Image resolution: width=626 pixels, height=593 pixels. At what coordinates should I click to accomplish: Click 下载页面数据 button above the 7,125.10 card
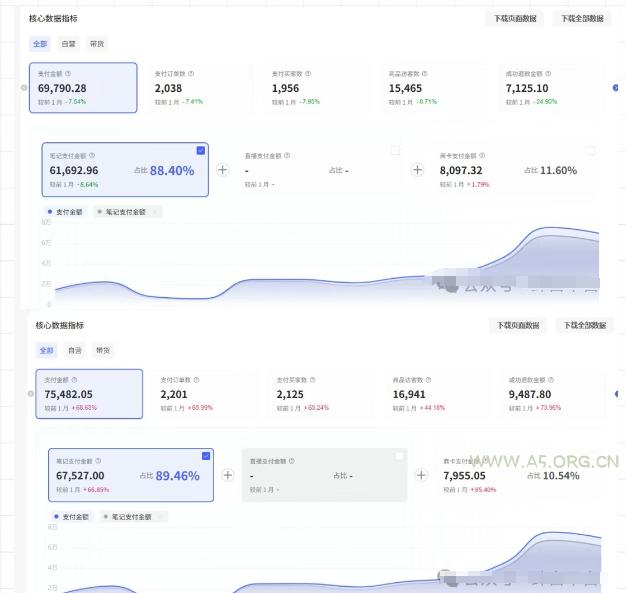coord(515,19)
